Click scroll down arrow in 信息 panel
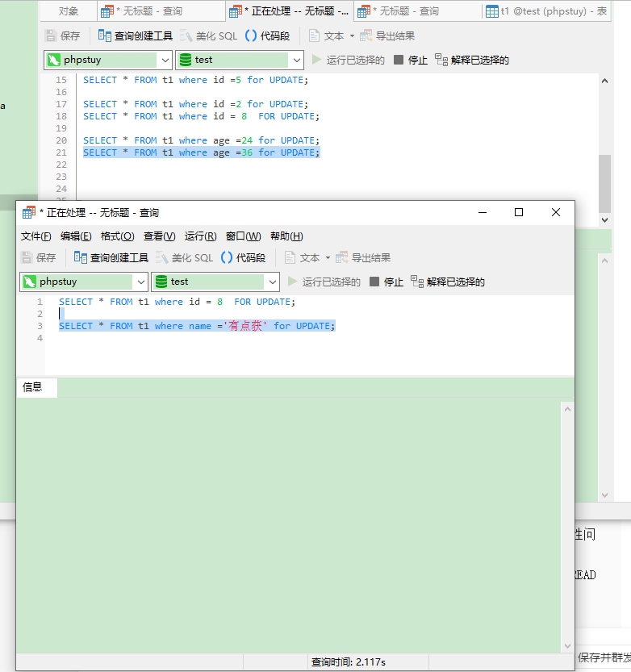Viewport: 631px width, 672px height. click(x=567, y=646)
